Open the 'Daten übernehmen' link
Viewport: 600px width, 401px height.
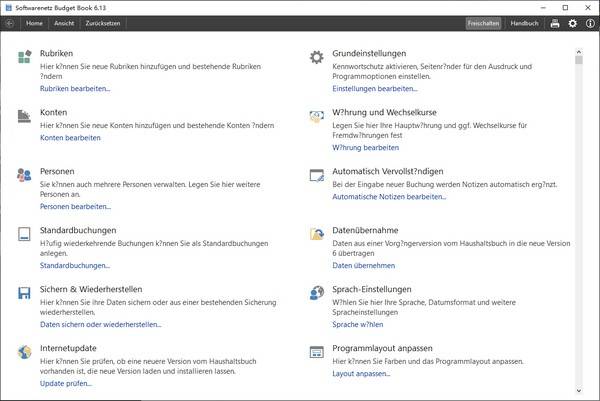(x=363, y=266)
